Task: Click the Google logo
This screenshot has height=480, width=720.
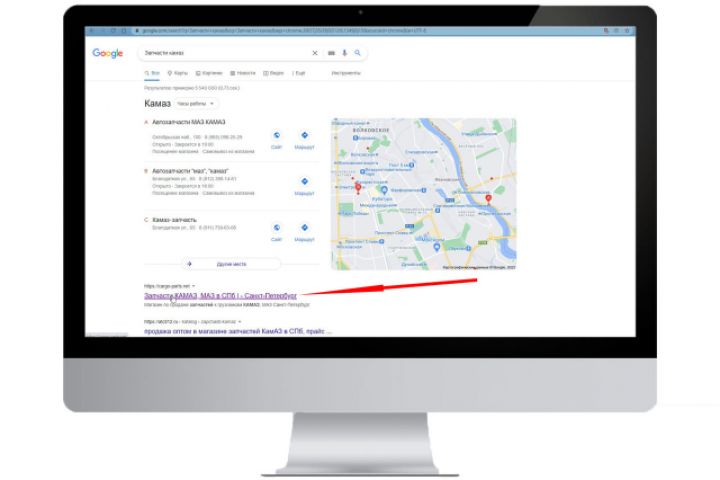Action: [x=107, y=53]
